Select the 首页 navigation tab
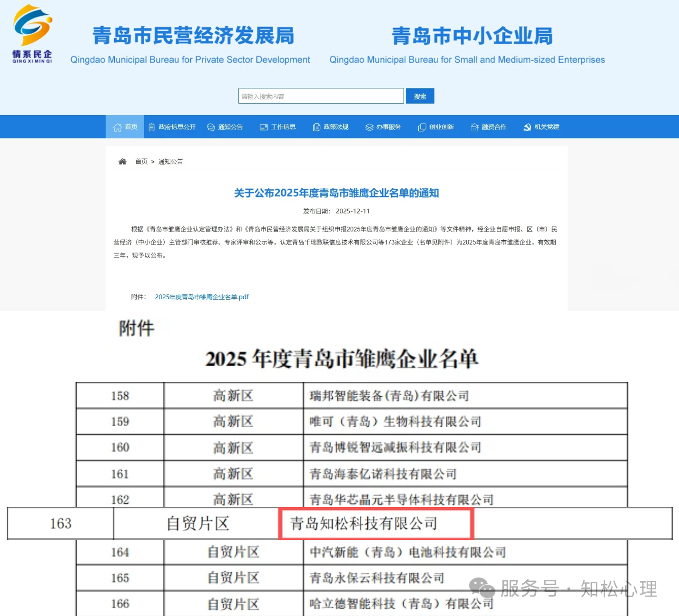This screenshot has width=679, height=616. (x=125, y=127)
